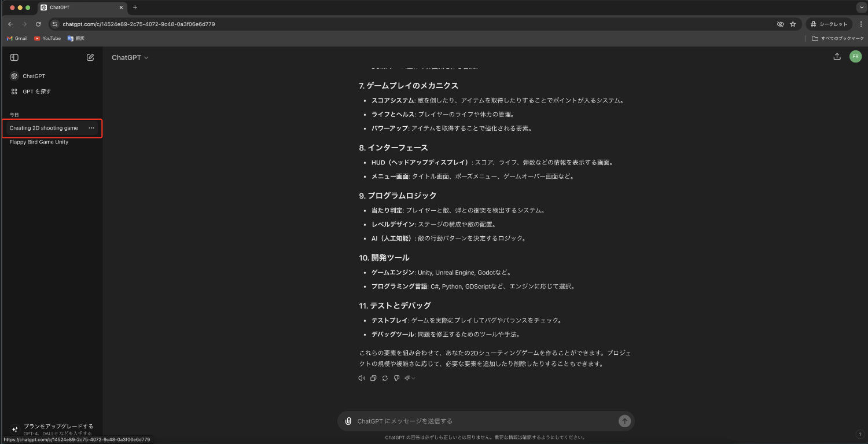Close the ChatGPT sidebar panel
This screenshot has width=868, height=444.
pos(14,57)
